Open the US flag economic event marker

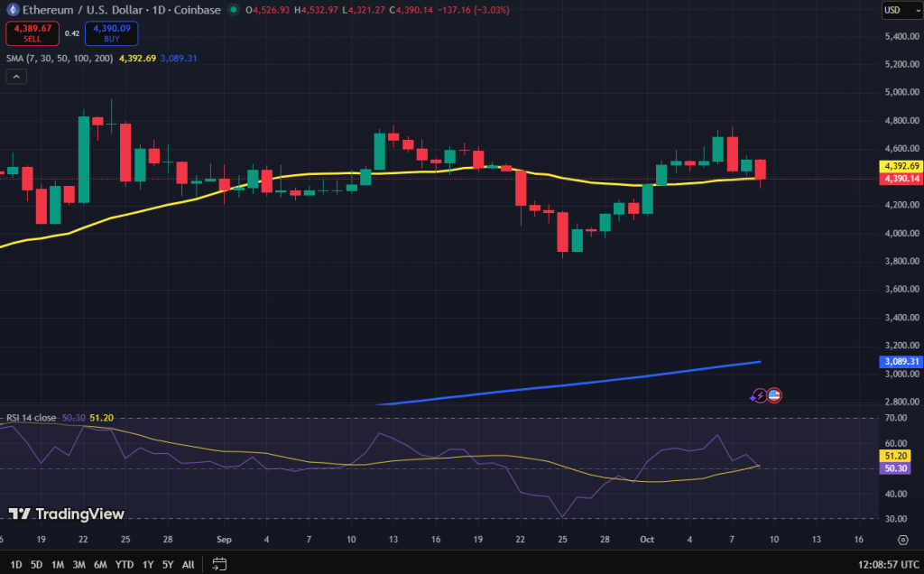(x=773, y=394)
